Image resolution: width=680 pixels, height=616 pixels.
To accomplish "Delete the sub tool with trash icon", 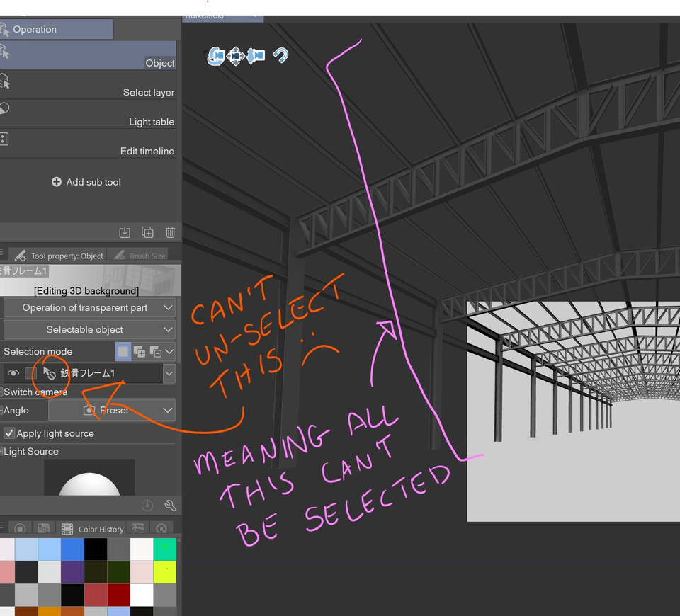I will (x=171, y=232).
